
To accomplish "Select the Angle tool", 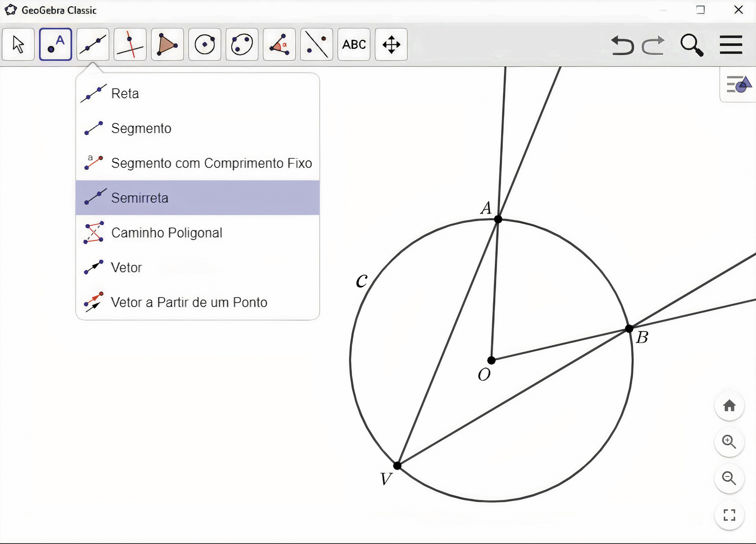I will pyautogui.click(x=279, y=44).
